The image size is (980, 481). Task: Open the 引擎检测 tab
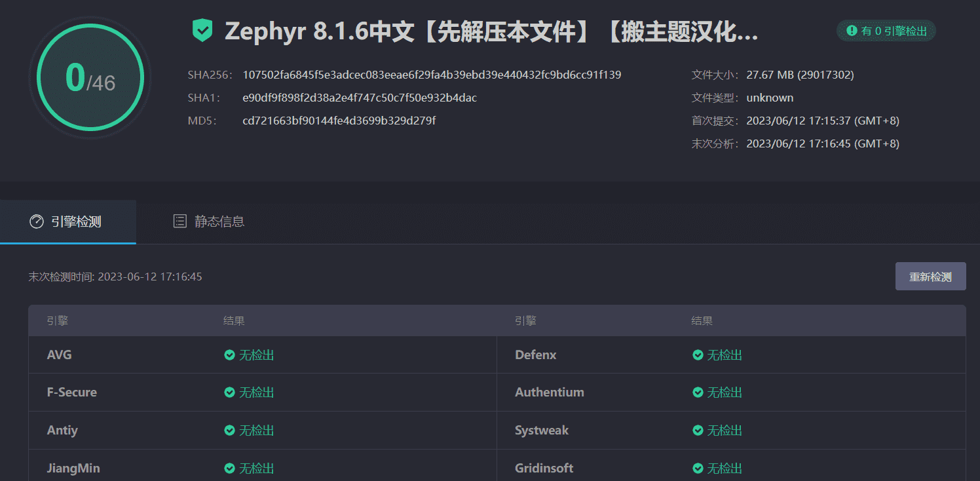click(68, 221)
